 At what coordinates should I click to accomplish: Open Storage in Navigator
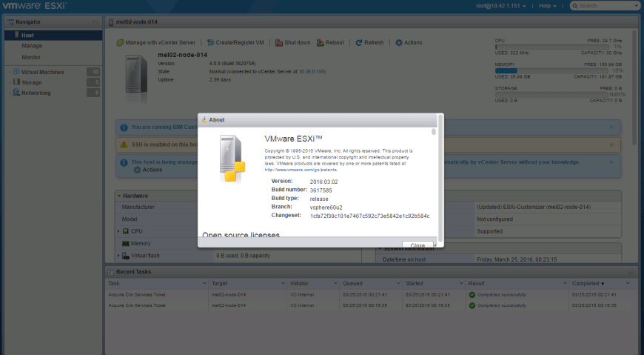point(32,82)
